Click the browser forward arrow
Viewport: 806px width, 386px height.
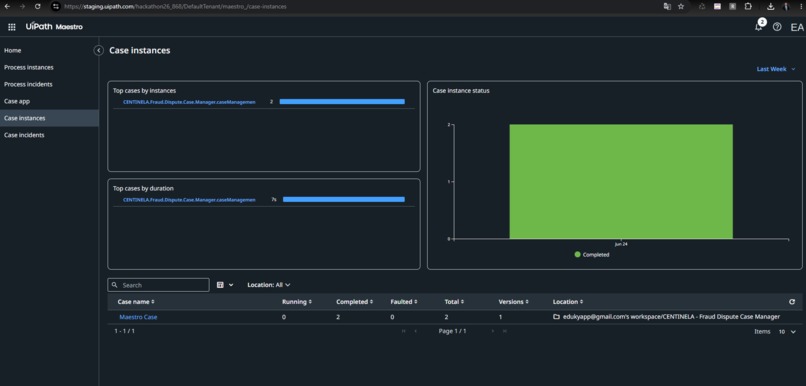[22, 6]
